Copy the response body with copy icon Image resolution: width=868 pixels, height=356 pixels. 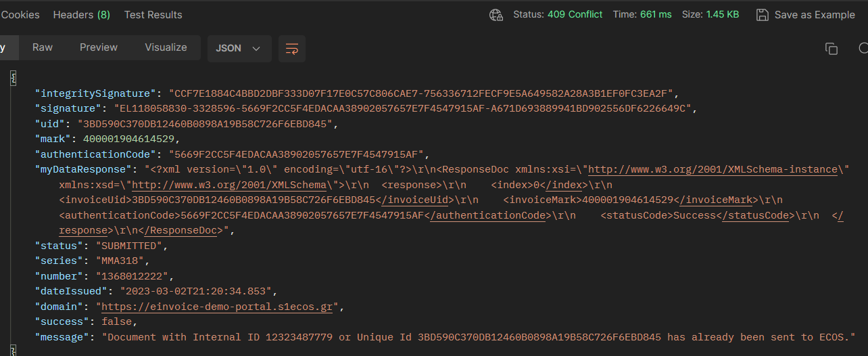[831, 49]
